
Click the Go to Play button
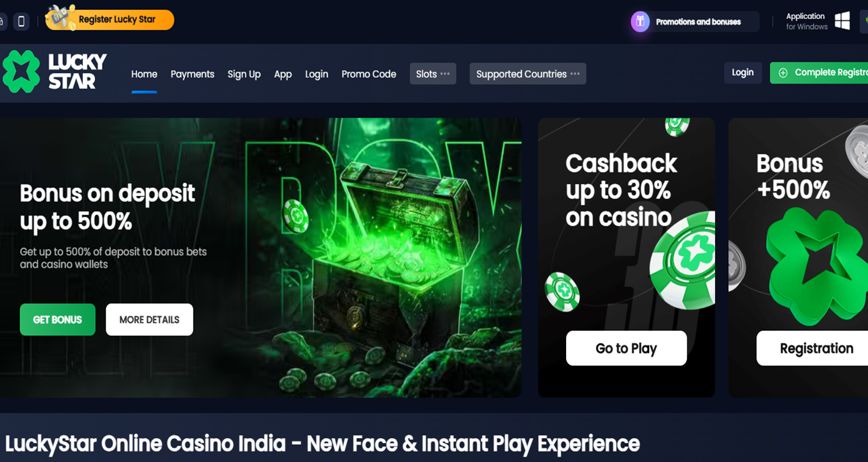tap(626, 348)
